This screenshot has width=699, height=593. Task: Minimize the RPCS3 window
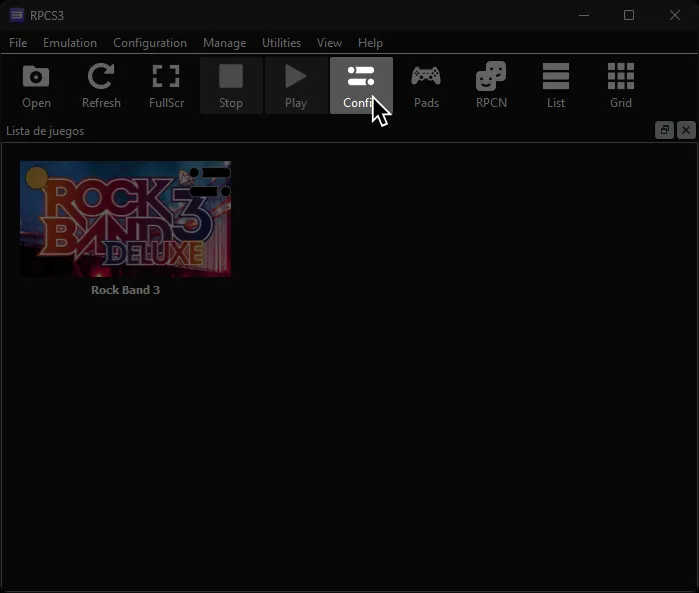[x=584, y=15]
